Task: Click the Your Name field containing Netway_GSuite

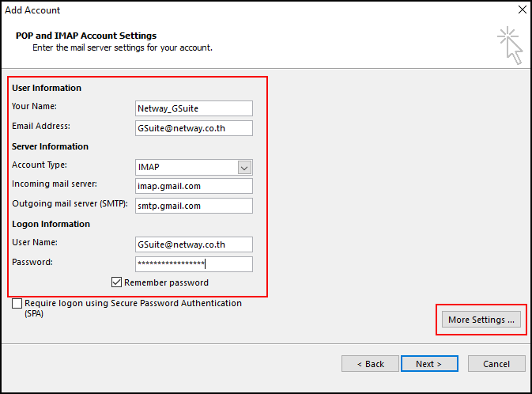Action: 194,108
